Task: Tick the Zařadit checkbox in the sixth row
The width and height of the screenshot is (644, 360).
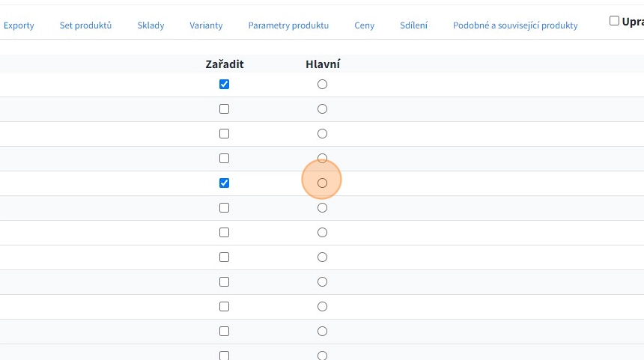Action: click(x=224, y=208)
